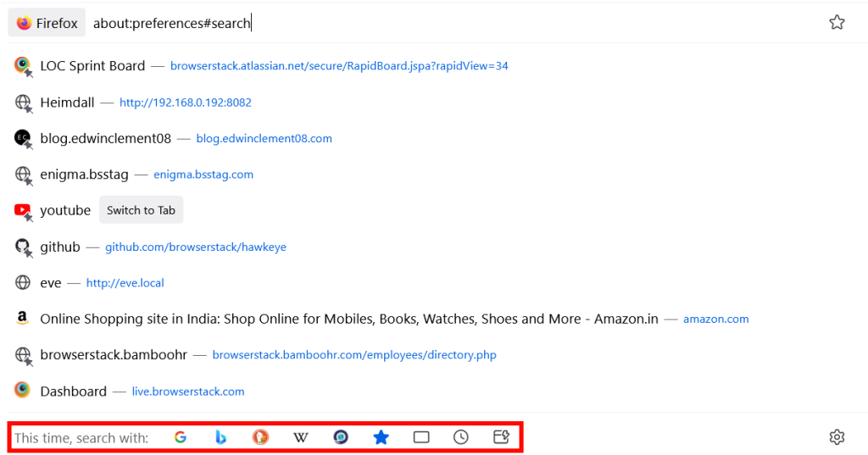Open amazon.com link
868x455 pixels.
coord(715,319)
